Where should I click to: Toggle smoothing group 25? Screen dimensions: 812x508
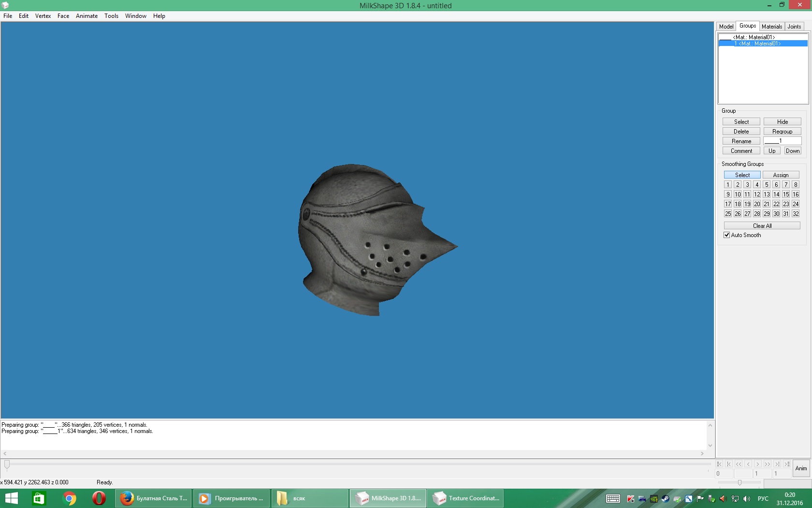pos(728,214)
